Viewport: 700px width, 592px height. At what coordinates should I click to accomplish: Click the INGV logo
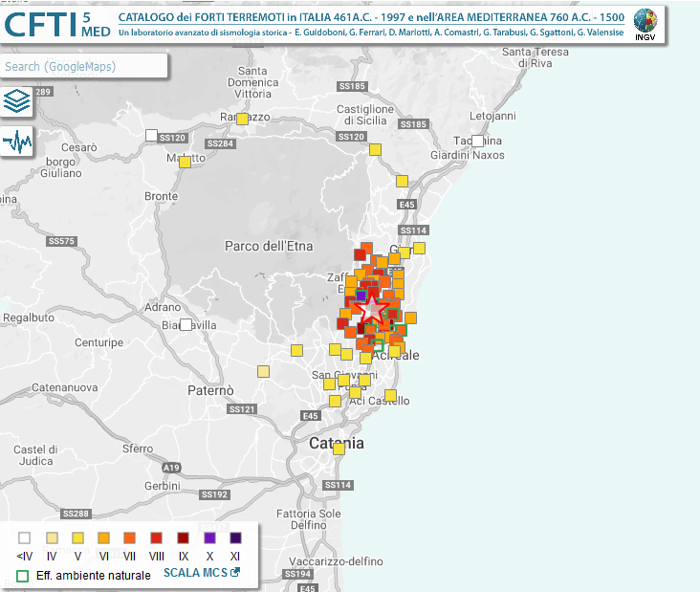(645, 24)
